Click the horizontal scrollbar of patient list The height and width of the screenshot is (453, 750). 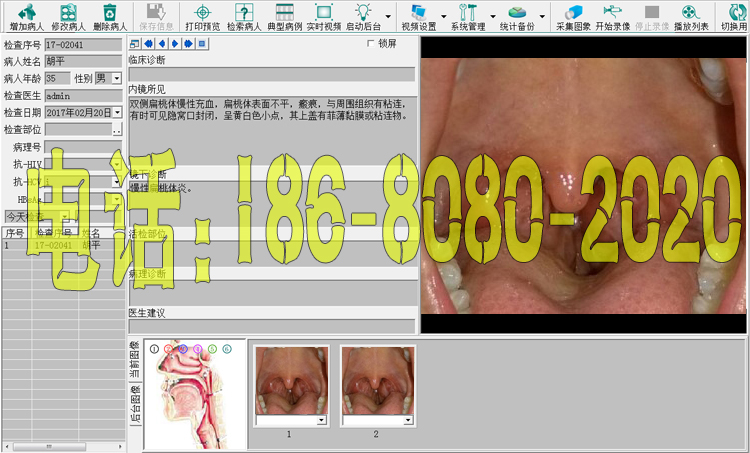click(63, 446)
